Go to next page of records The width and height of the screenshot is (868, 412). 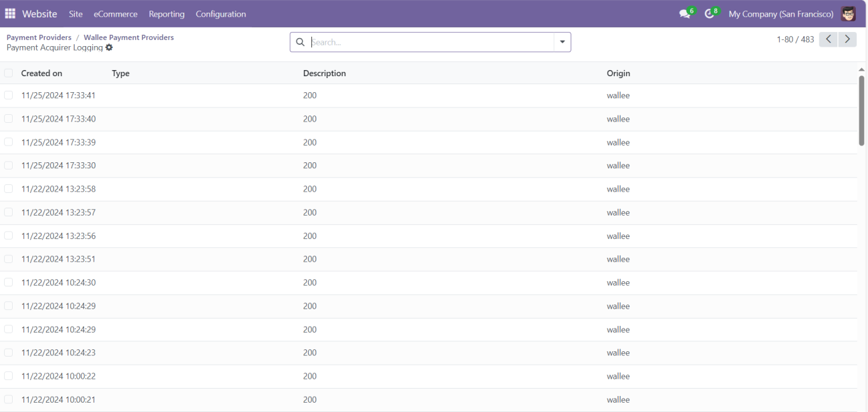click(848, 39)
